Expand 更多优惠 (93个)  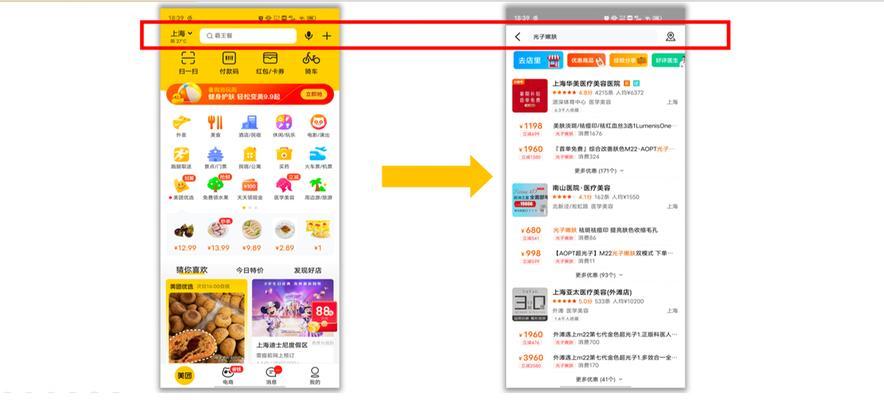(x=599, y=275)
